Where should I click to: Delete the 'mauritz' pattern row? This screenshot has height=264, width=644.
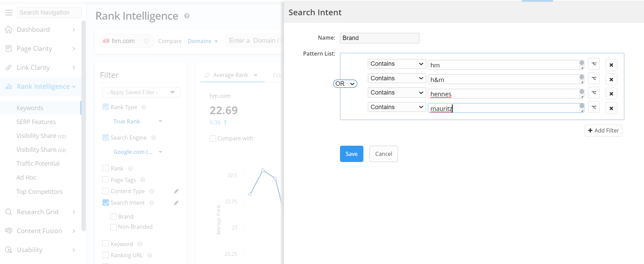(x=611, y=108)
